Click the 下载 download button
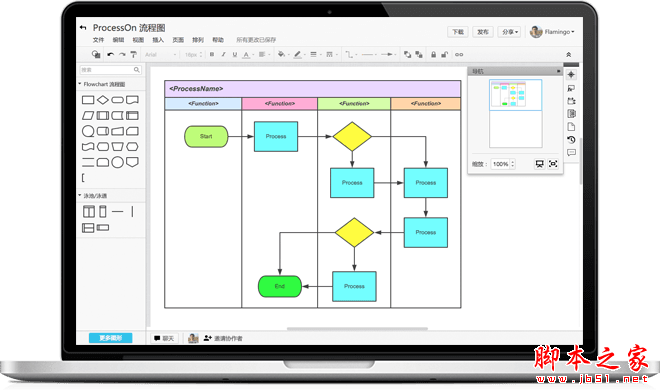The image size is (660, 390). pos(458,32)
